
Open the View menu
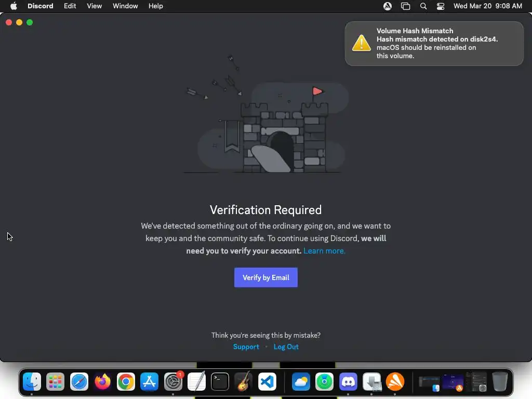coord(95,6)
